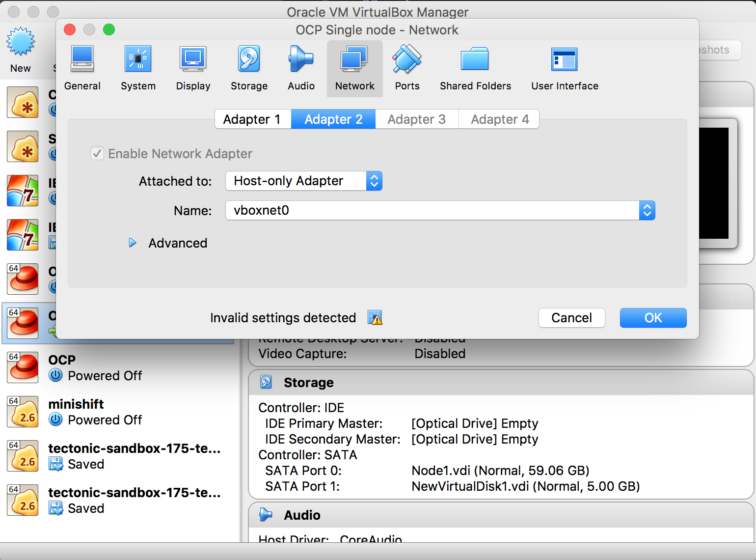Viewport: 756px width, 560px height.
Task: Open the Display settings pane
Action: point(193,68)
